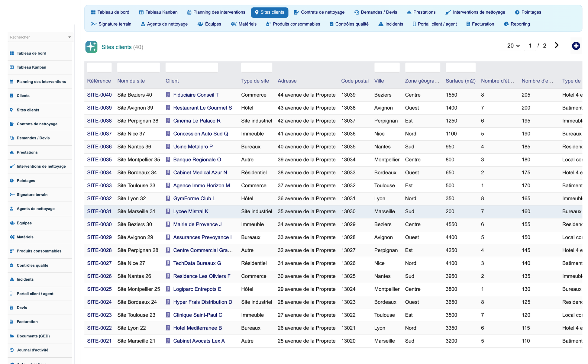
Task: Sort by Surface (m2) column header
Action: click(460, 81)
